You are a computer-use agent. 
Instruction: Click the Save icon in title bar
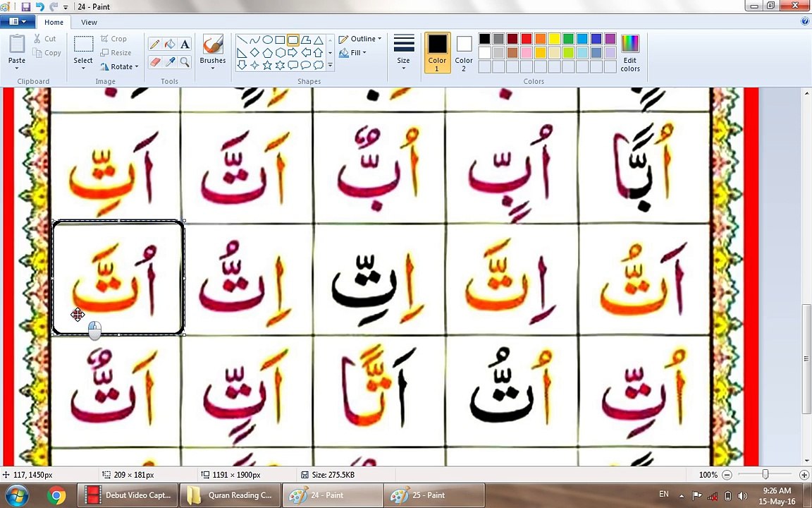26,7
